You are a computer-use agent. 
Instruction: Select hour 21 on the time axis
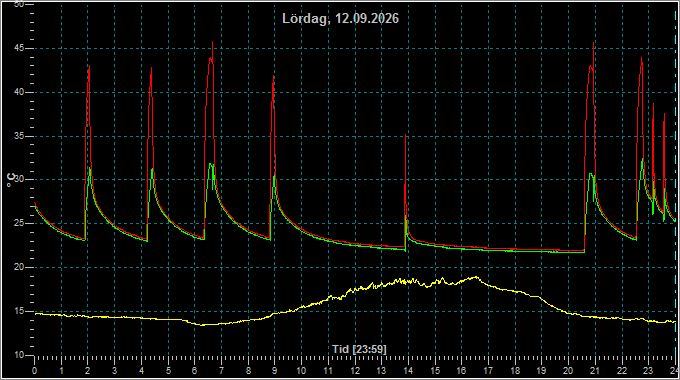pos(595,371)
